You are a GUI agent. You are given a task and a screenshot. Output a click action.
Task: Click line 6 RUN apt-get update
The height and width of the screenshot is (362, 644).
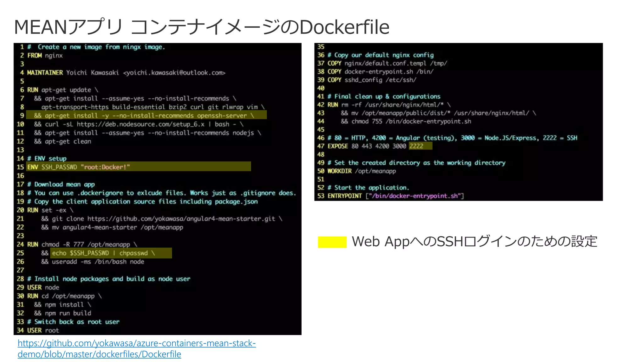[x=63, y=90]
